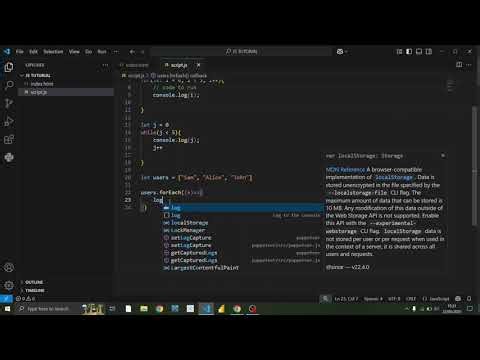Close the script.js editor tab

(x=199, y=65)
